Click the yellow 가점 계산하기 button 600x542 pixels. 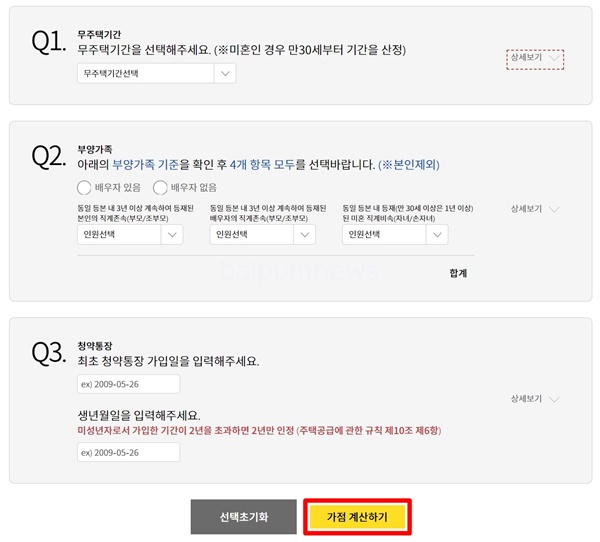(x=357, y=517)
